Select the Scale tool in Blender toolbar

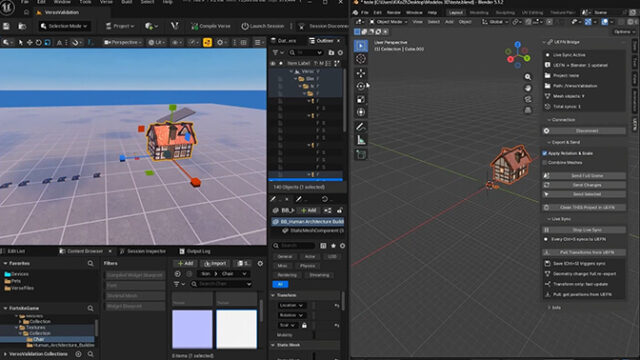pos(361,99)
